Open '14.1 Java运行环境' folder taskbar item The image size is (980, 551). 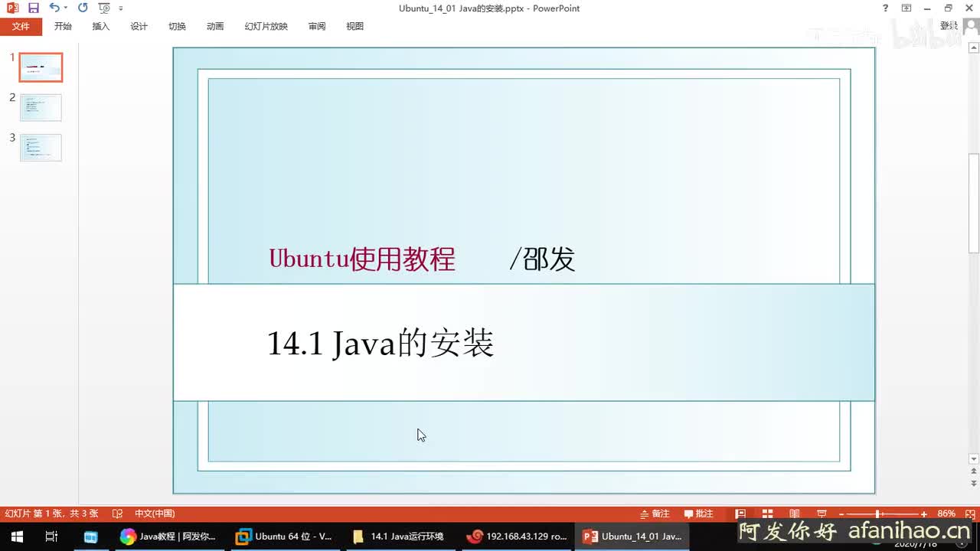pyautogui.click(x=400, y=536)
